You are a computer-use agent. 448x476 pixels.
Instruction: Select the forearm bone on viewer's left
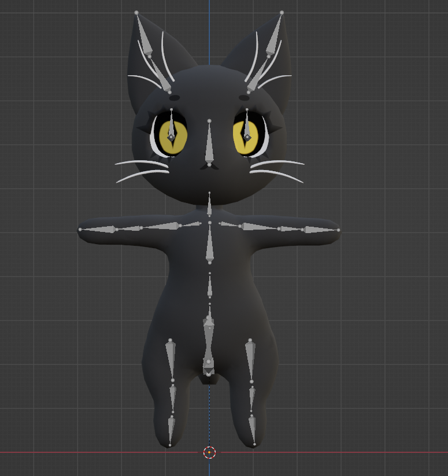pos(128,228)
